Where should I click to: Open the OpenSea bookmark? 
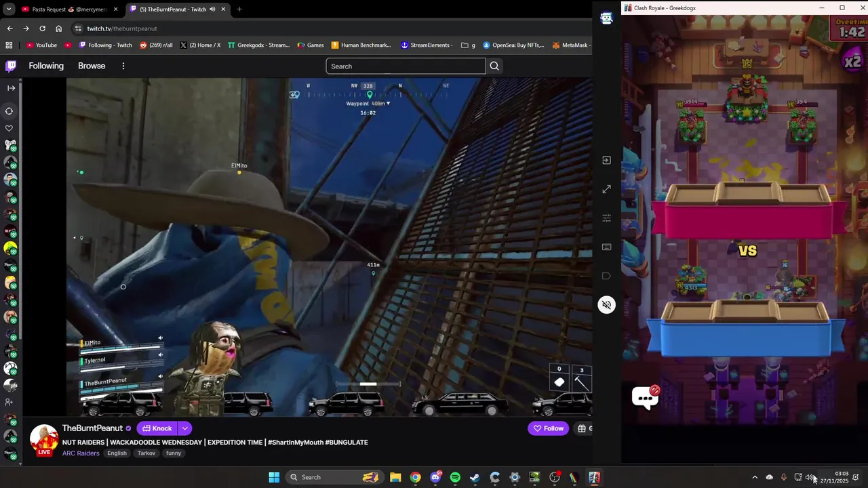(513, 45)
